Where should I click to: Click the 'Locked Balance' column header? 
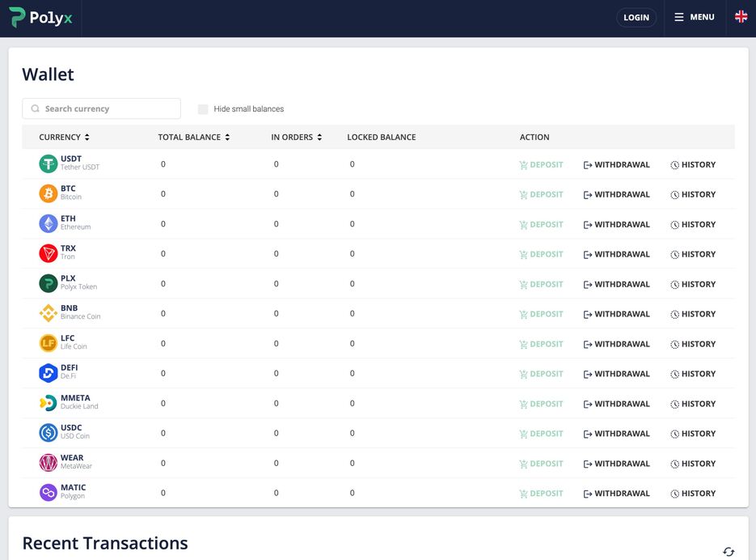(x=382, y=137)
